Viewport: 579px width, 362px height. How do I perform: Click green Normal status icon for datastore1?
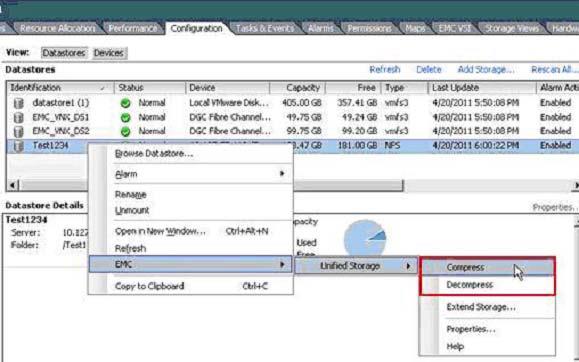tap(126, 103)
